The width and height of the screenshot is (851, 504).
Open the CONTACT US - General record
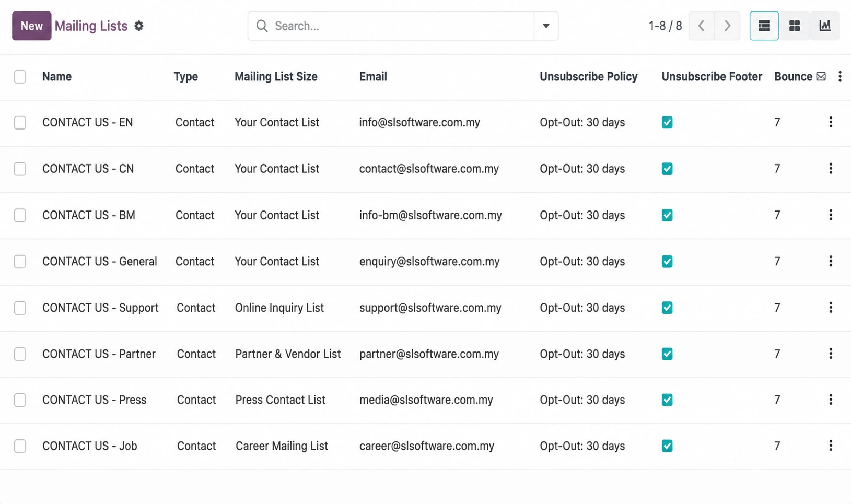tap(100, 261)
